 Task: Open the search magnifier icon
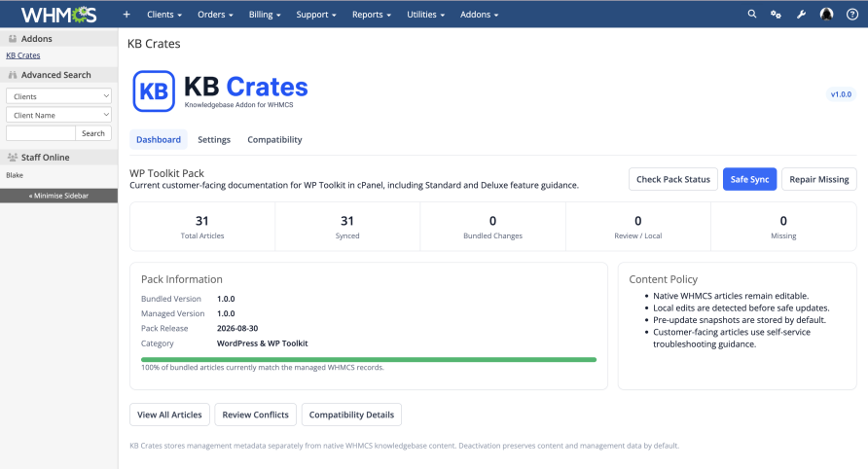pos(752,14)
